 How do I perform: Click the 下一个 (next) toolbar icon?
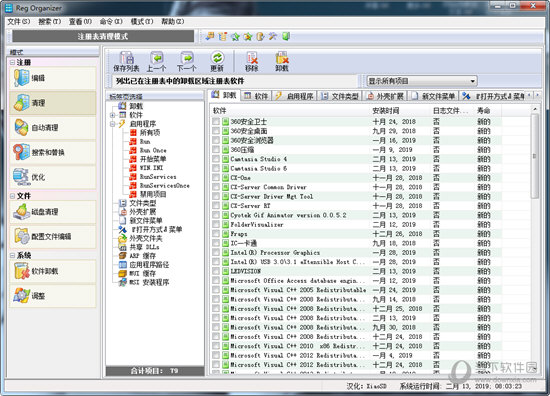187,61
